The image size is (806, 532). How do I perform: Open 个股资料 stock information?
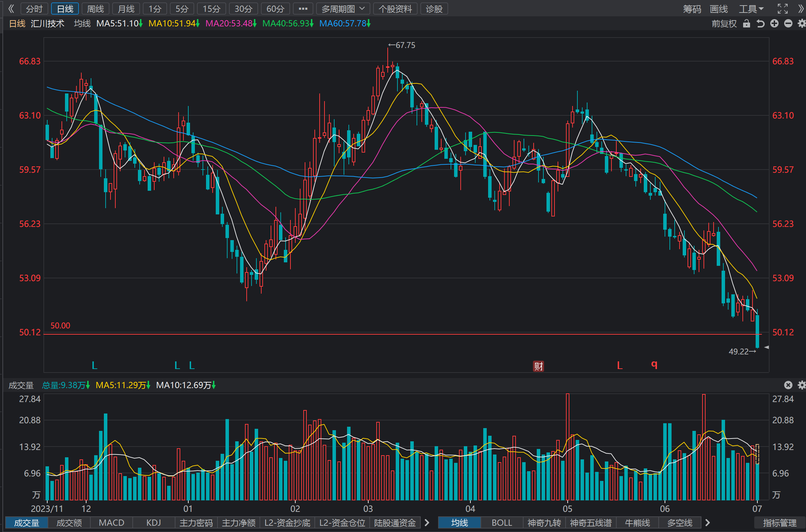[395, 9]
